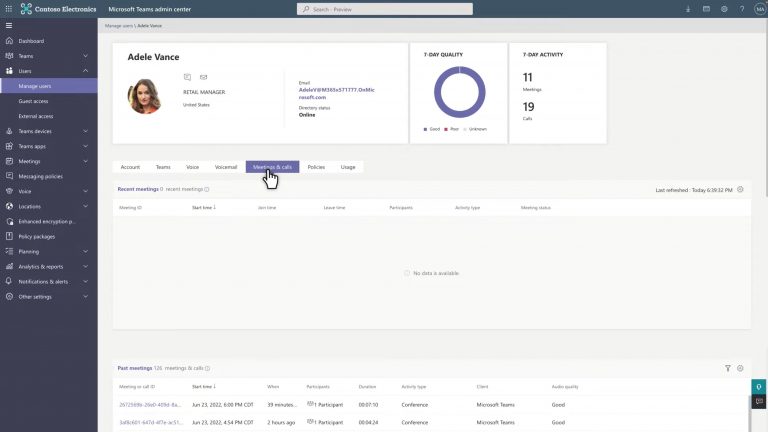Open Dashboard in the sidebar

[31, 41]
